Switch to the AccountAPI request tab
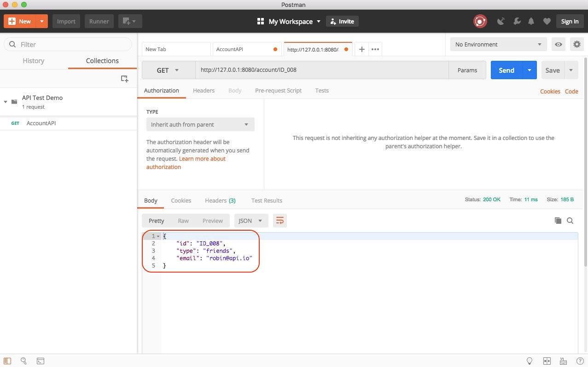This screenshot has width=588, height=367. (247, 49)
